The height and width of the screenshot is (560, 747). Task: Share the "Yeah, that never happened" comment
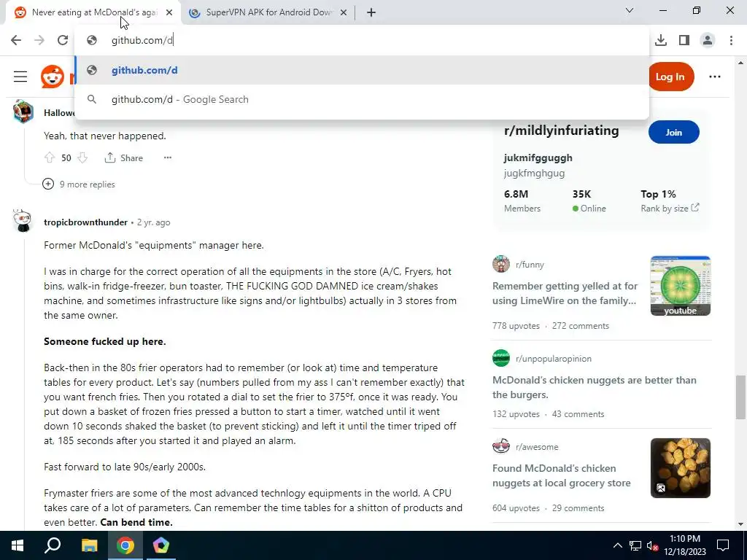pyautogui.click(x=124, y=157)
